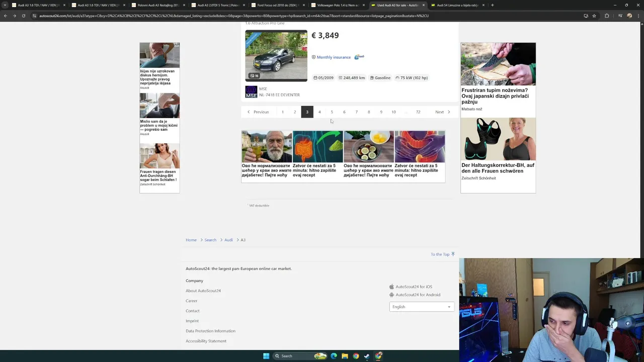Open a new browser tab
This screenshot has height=362, width=644.
point(492,5)
